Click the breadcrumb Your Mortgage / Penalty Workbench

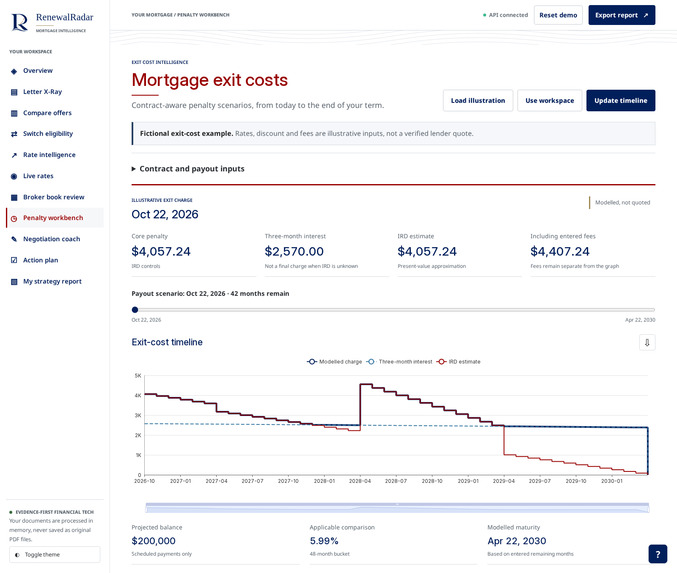click(x=180, y=15)
